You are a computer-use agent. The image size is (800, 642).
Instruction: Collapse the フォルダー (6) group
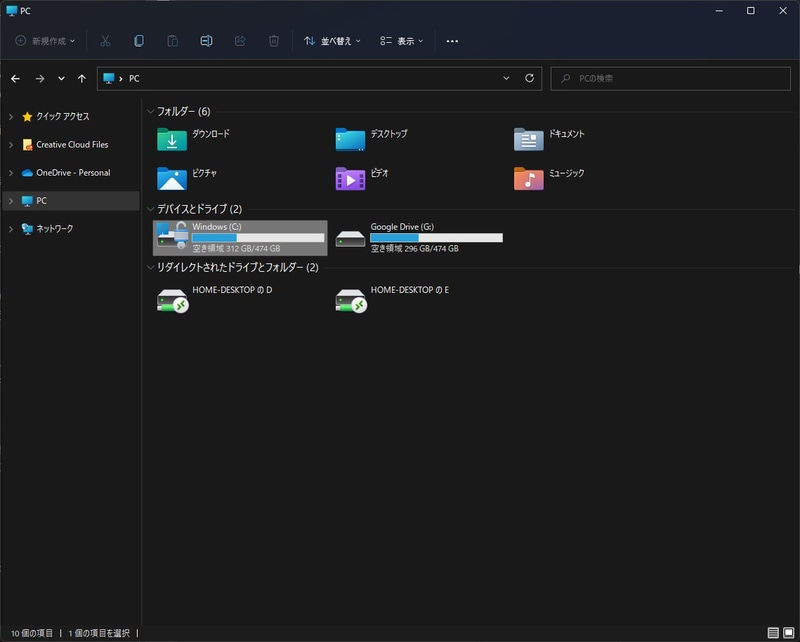[x=151, y=111]
